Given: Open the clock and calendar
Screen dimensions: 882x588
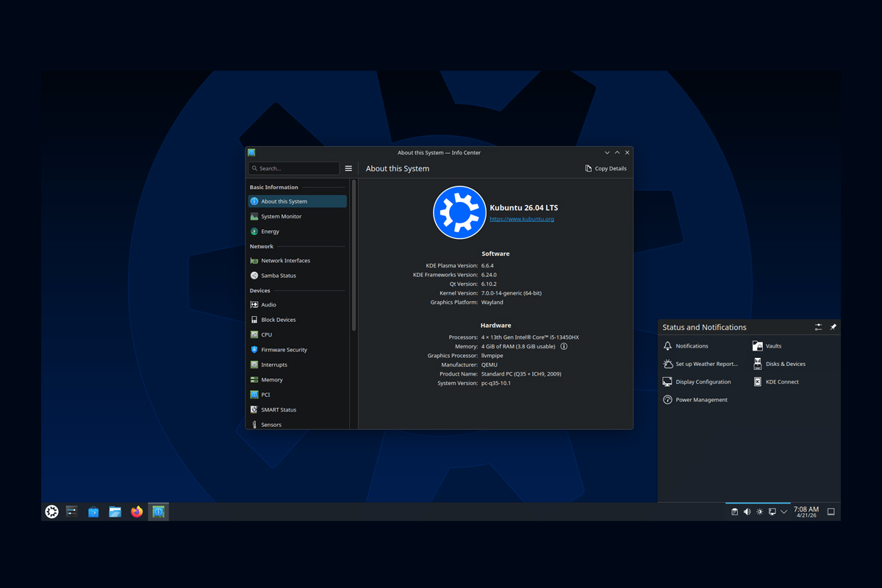Looking at the screenshot, I should (x=806, y=512).
